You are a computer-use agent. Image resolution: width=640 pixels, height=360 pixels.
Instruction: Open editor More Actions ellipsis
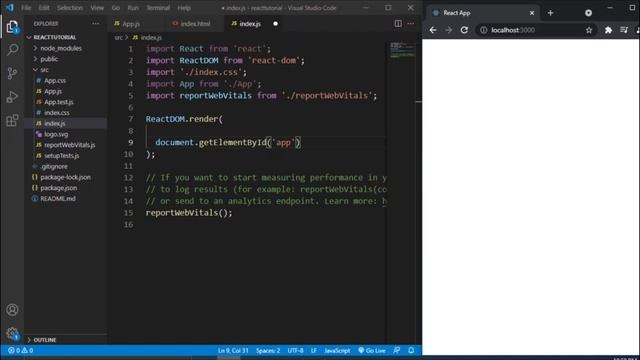[411, 24]
